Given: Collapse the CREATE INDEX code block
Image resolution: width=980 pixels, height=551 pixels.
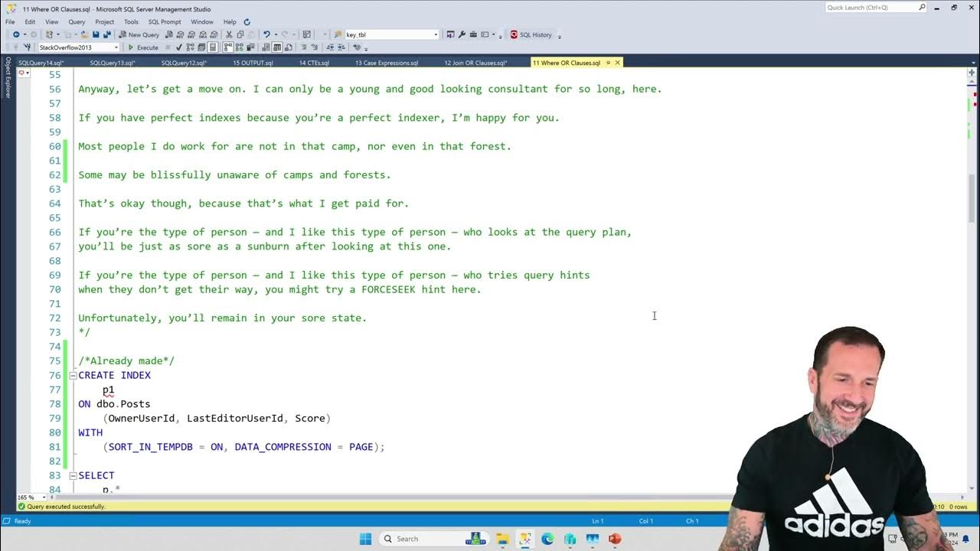Looking at the screenshot, I should coord(73,376).
